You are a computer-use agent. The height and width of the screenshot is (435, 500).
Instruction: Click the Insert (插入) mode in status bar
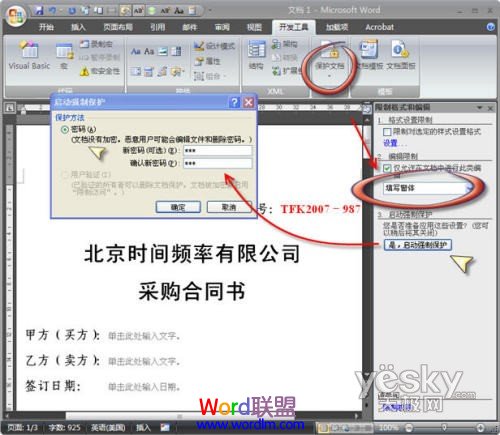(143, 427)
